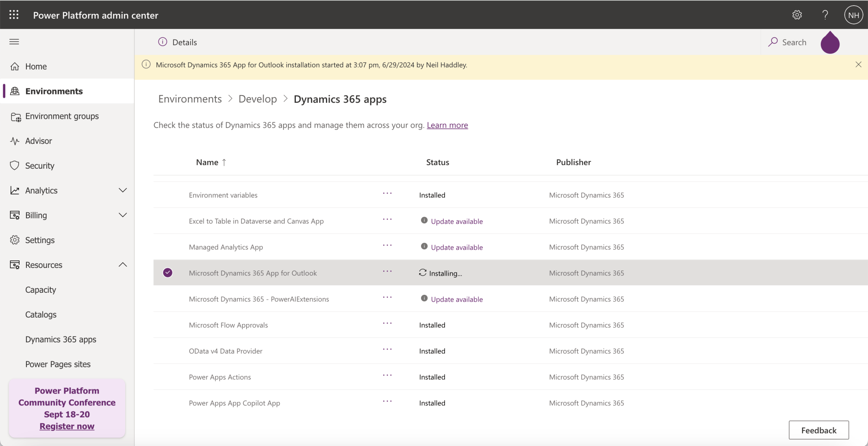Collapse the Resources navigation section
Viewport: 868px width, 446px height.
[x=123, y=265]
